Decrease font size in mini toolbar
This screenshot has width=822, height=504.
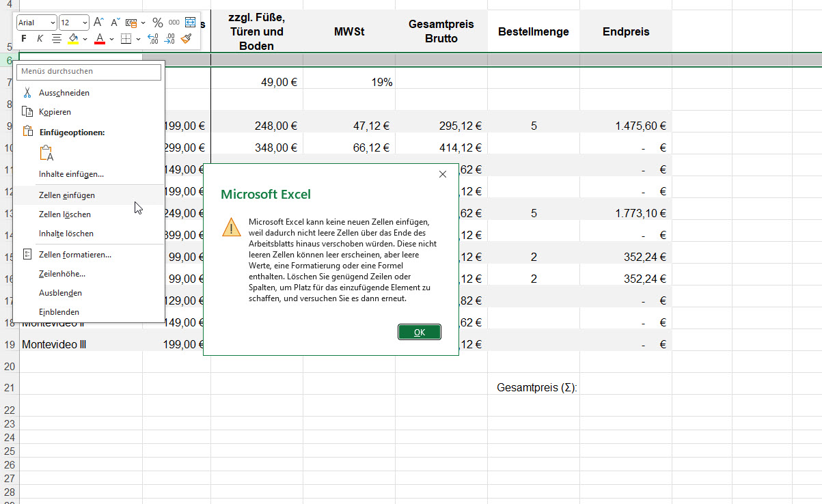point(115,23)
